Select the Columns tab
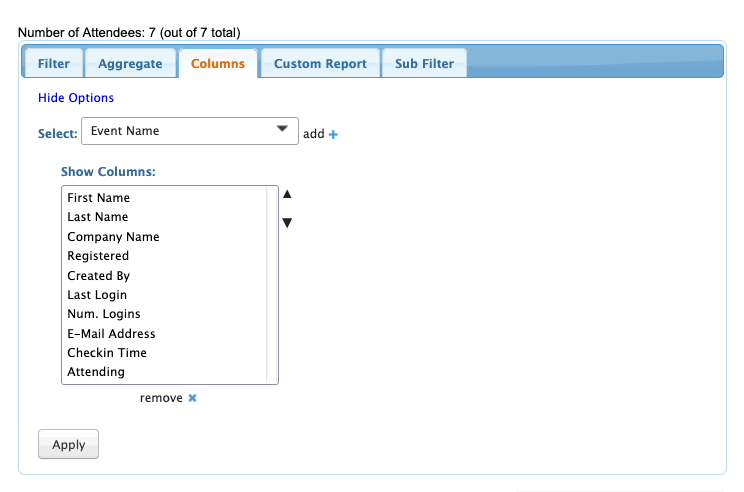744x492 pixels. coord(217,63)
